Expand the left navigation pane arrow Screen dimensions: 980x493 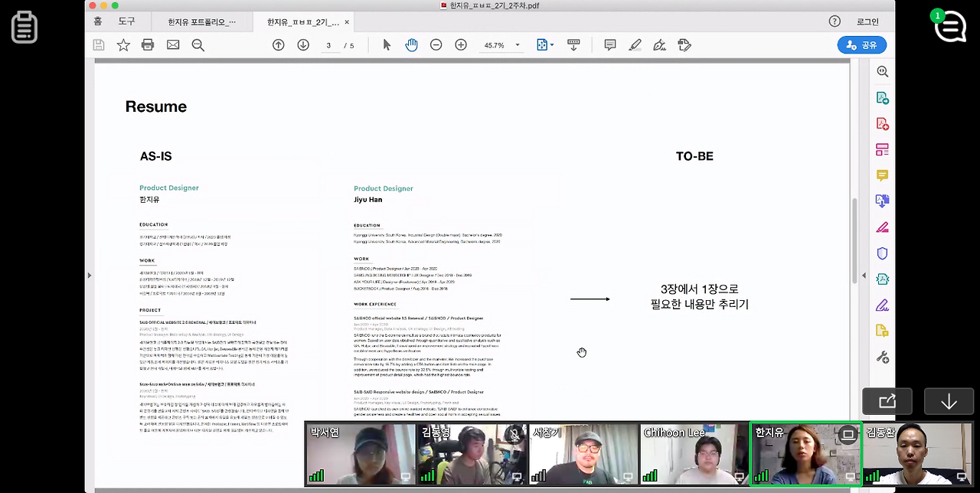(x=90, y=276)
